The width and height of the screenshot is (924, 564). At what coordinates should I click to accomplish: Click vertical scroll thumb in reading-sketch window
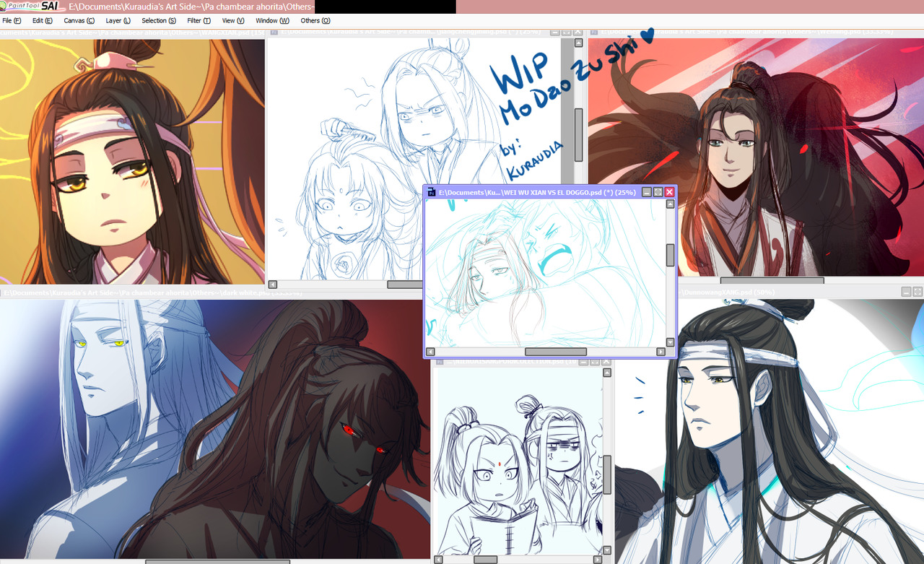tap(607, 474)
